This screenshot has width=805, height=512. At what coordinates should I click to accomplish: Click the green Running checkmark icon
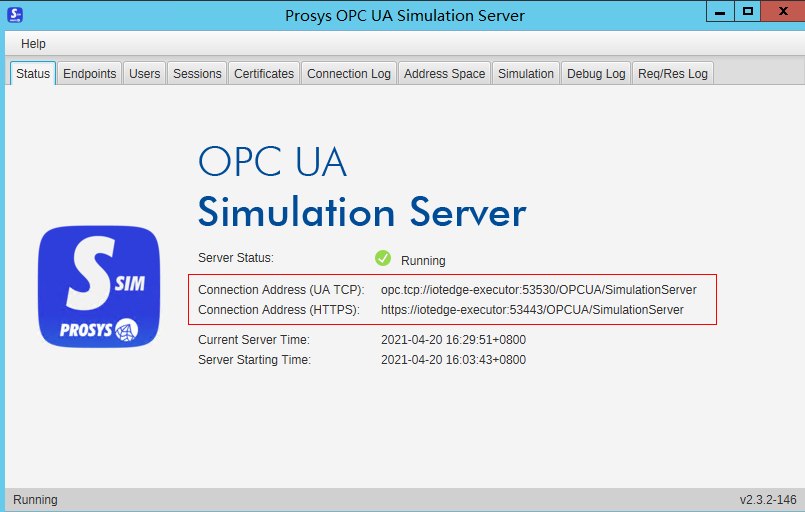click(x=383, y=258)
